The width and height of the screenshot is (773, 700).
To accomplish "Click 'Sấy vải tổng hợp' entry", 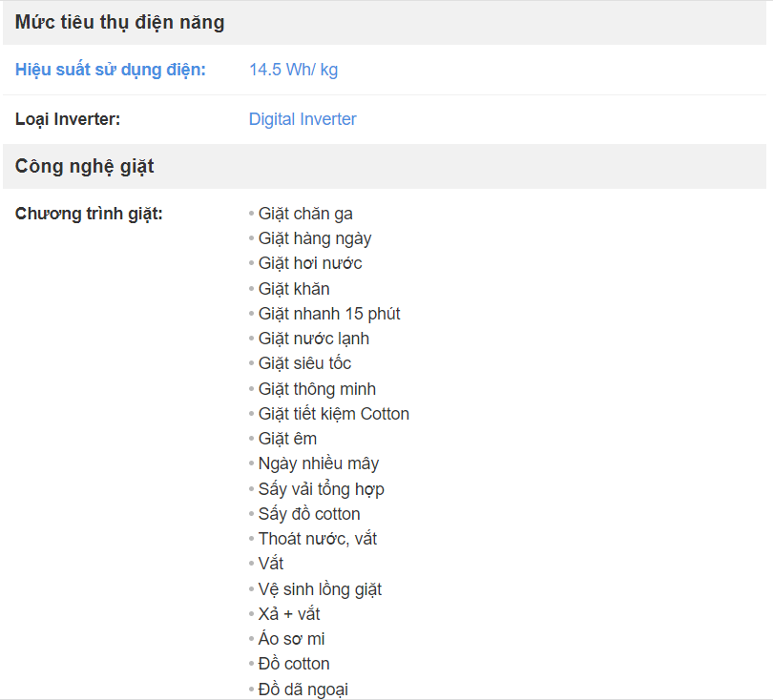I will 321,489.
